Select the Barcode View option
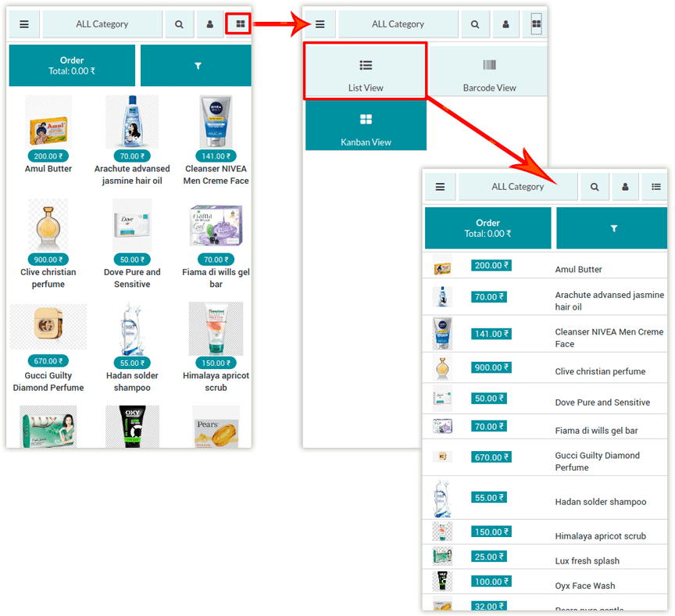 click(489, 72)
